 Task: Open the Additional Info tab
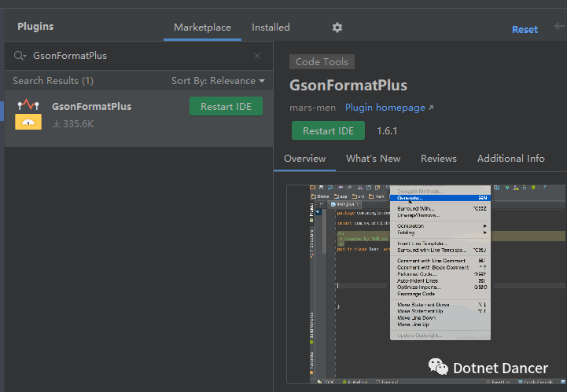pos(510,159)
